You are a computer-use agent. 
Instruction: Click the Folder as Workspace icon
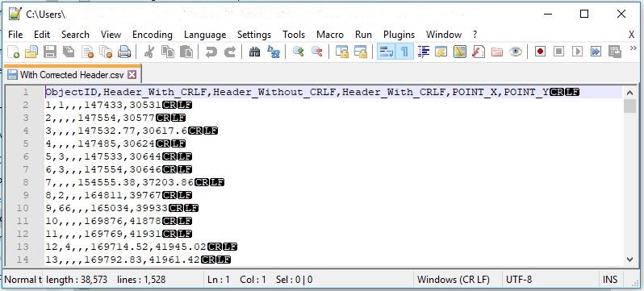pyautogui.click(x=497, y=52)
